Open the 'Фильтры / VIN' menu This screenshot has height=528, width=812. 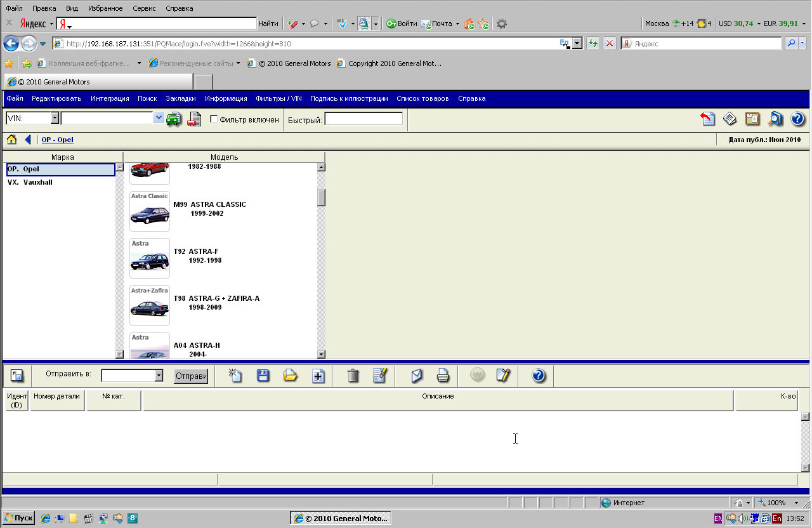278,98
